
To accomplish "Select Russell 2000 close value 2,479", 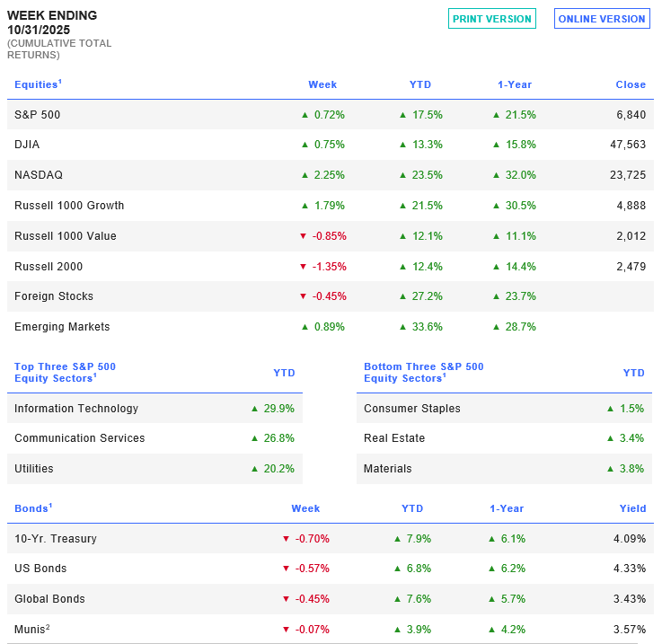I will pos(631,267).
